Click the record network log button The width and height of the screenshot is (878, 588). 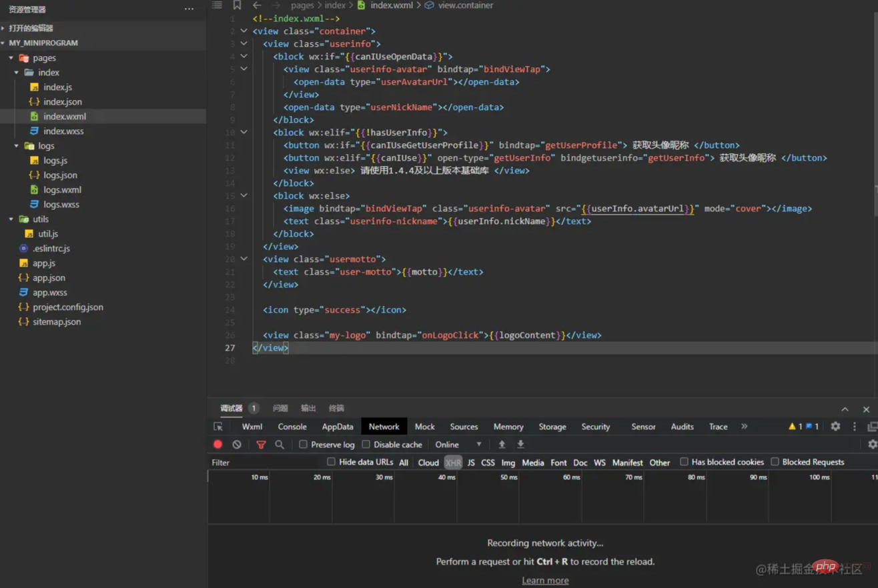point(218,444)
